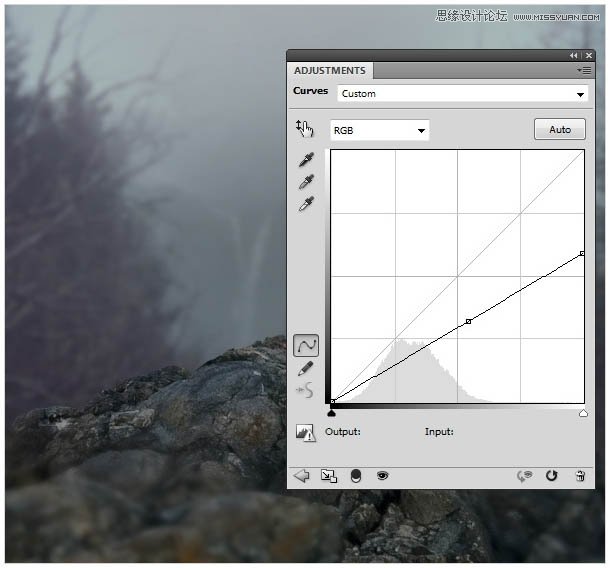The width and height of the screenshot is (610, 568).
Task: Open the Adjustments panel flyout menu
Action: tap(582, 71)
